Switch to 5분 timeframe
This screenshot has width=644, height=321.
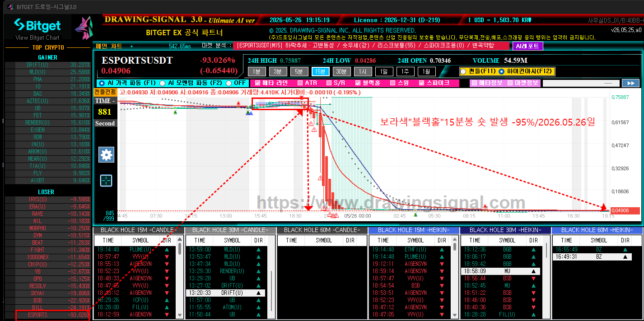tap(299, 71)
